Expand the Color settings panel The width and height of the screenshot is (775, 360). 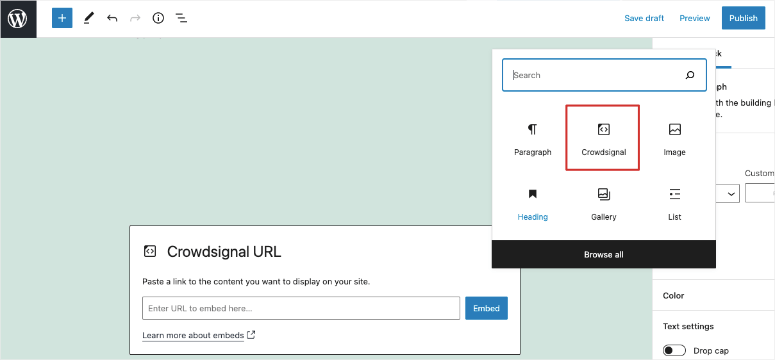tap(714, 295)
